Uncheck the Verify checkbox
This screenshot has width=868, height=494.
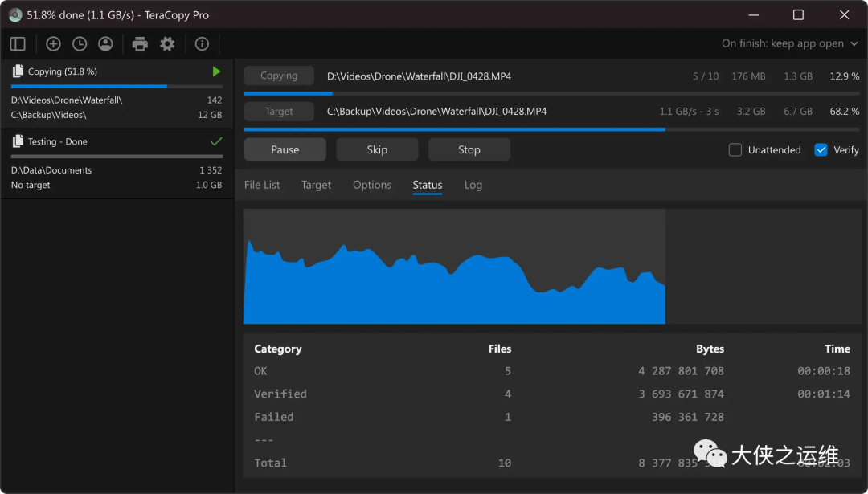click(821, 149)
